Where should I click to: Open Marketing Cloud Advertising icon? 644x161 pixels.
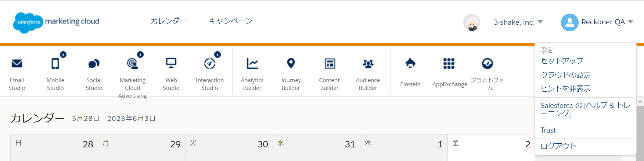point(132,64)
